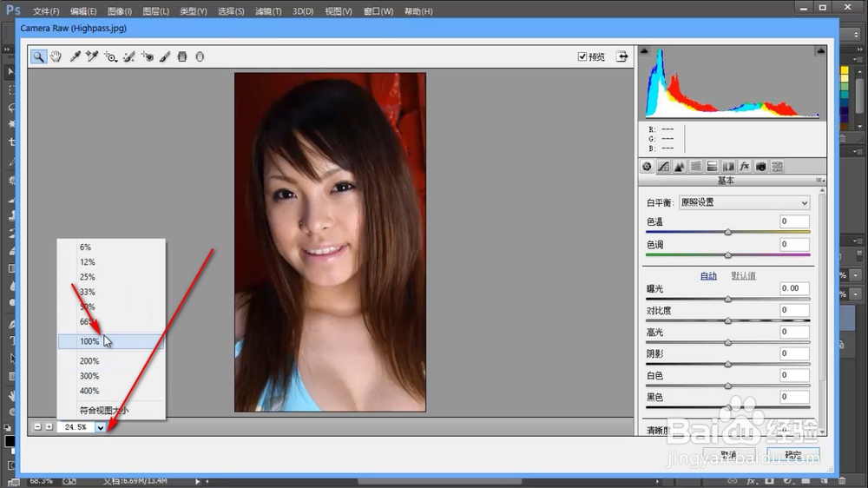Viewport: 868px width, 488px height.
Task: Click the 对比度 value input field
Action: click(794, 310)
